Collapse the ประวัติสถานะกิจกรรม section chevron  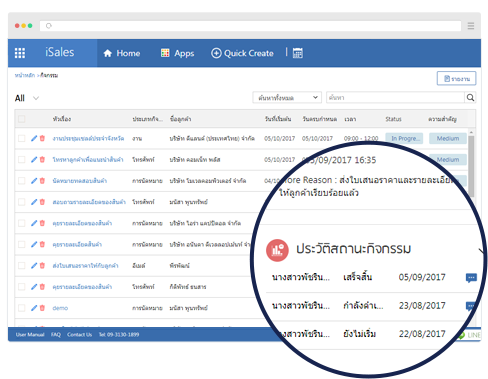point(482,251)
